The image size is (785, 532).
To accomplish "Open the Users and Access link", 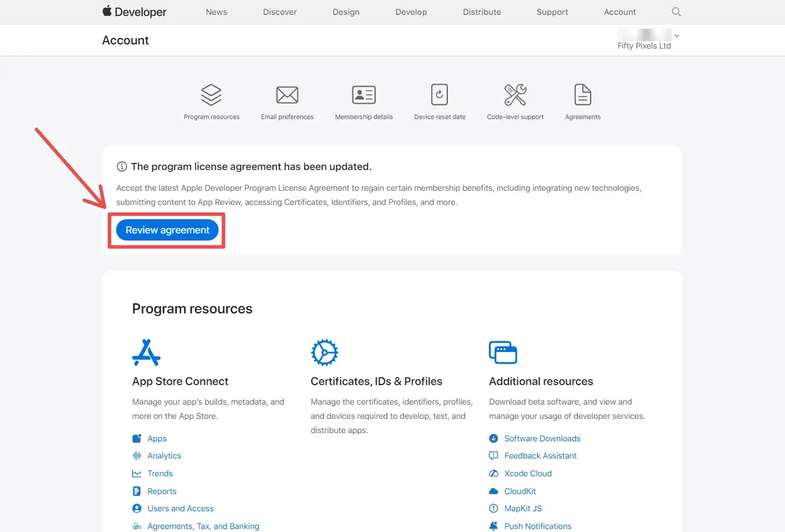I will point(180,508).
